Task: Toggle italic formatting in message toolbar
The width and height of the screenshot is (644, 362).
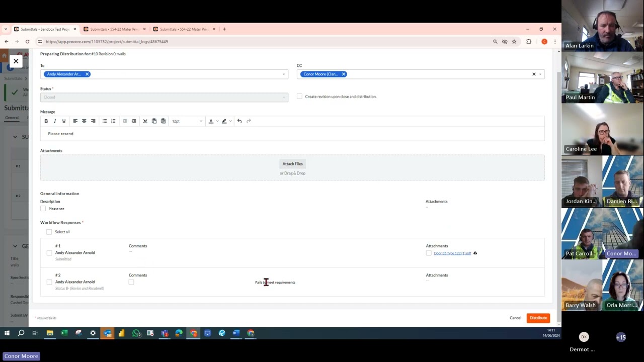Action: [55, 121]
